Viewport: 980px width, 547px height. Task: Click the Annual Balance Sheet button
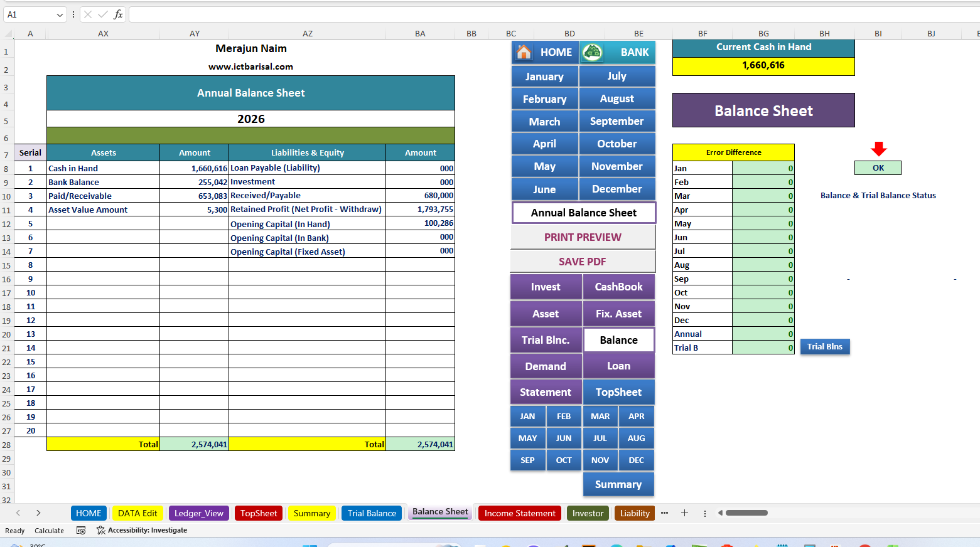click(584, 213)
